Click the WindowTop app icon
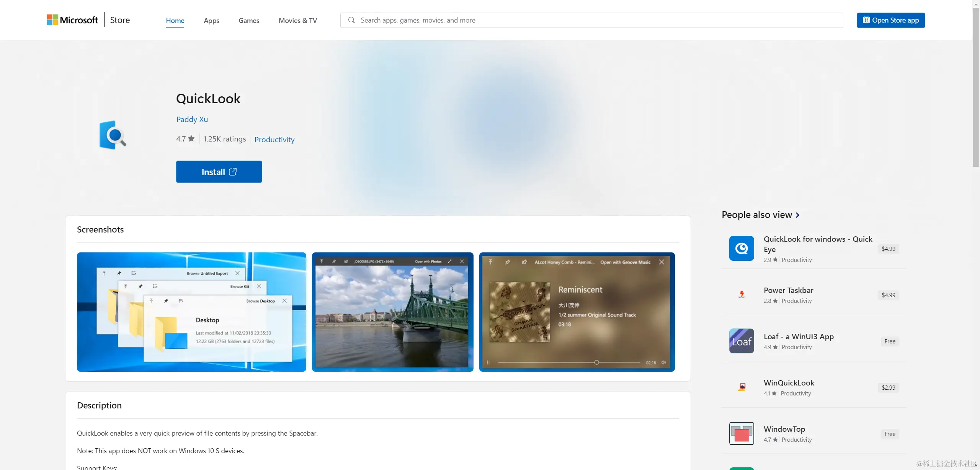Screen dimensions: 980x470 pyautogui.click(x=742, y=433)
